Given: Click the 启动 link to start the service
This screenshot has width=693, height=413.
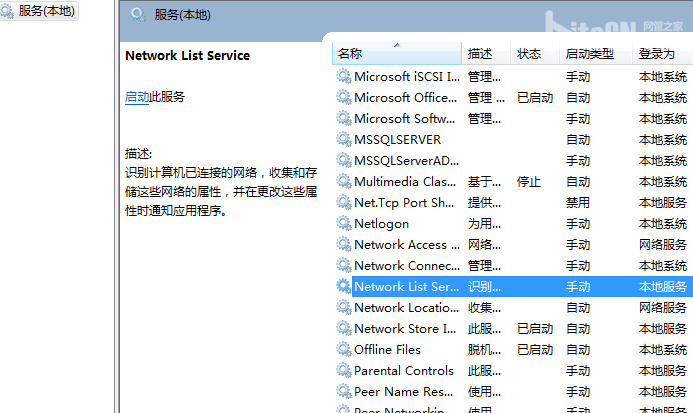Looking at the screenshot, I should pos(137,96).
